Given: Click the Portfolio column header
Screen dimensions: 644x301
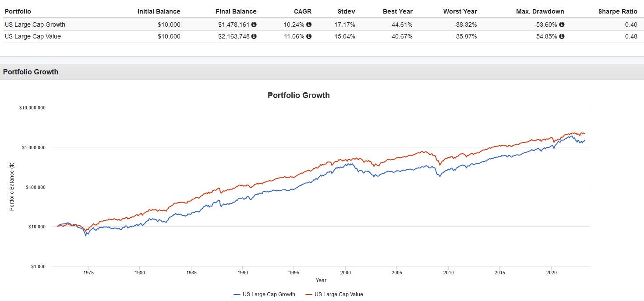Looking at the screenshot, I should click(x=18, y=11).
